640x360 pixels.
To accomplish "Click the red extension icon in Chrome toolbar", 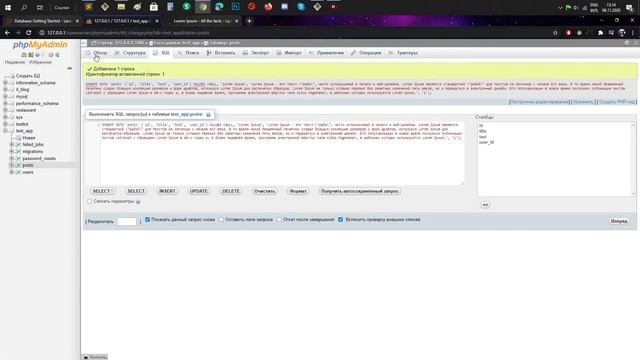I will coord(568,33).
